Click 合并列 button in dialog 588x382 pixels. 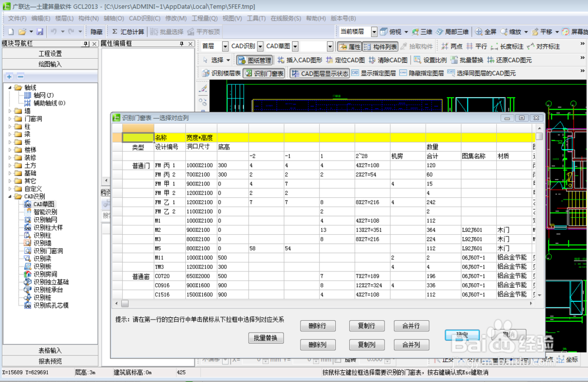412,344
